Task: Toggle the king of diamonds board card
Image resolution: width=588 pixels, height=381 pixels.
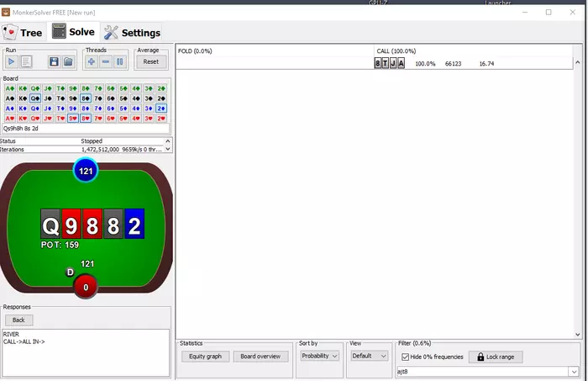Action: click(23, 108)
